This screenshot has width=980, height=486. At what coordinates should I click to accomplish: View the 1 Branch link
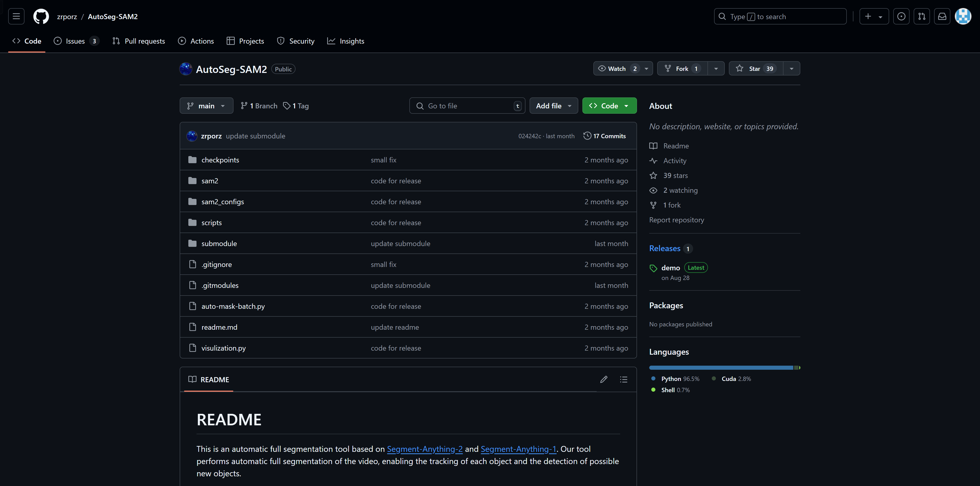pos(259,106)
